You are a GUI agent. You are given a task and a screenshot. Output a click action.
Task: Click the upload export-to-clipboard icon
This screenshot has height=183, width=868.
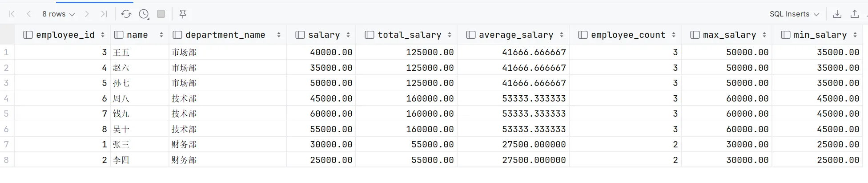(854, 14)
